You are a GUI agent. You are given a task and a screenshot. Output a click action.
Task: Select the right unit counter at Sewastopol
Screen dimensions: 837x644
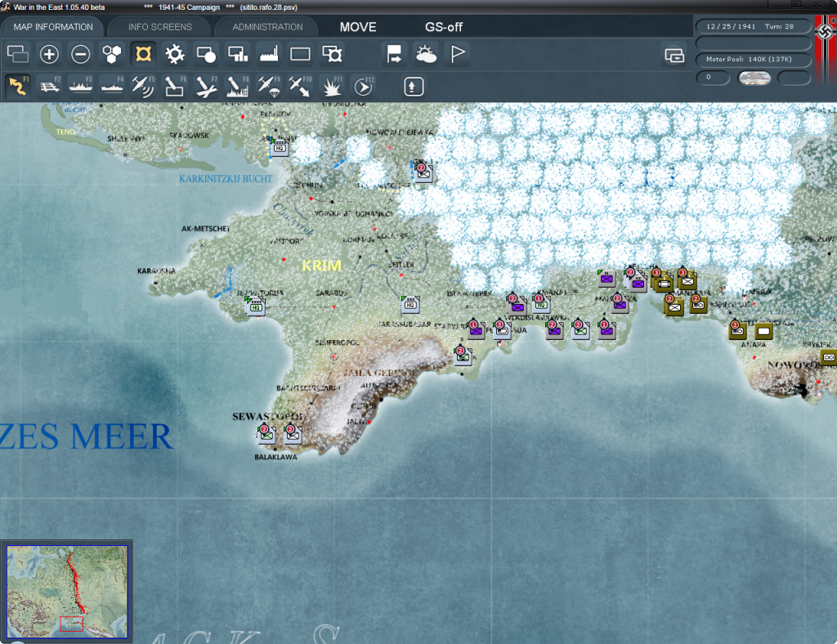coord(293,434)
